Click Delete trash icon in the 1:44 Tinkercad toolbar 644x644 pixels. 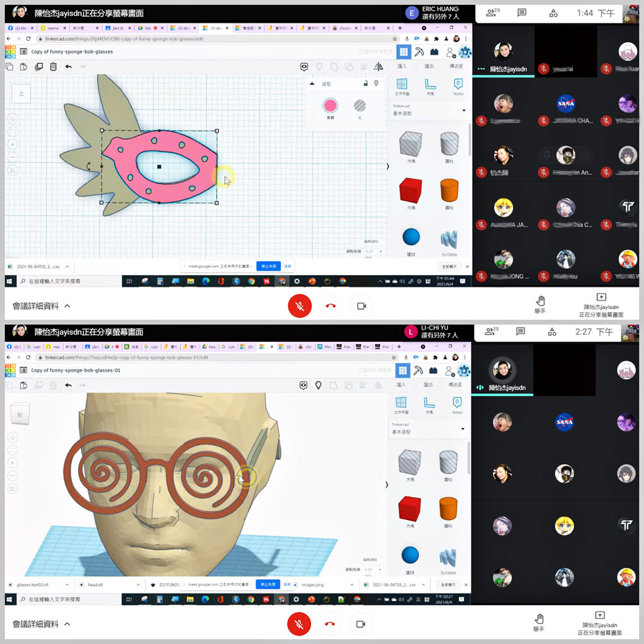click(x=53, y=66)
